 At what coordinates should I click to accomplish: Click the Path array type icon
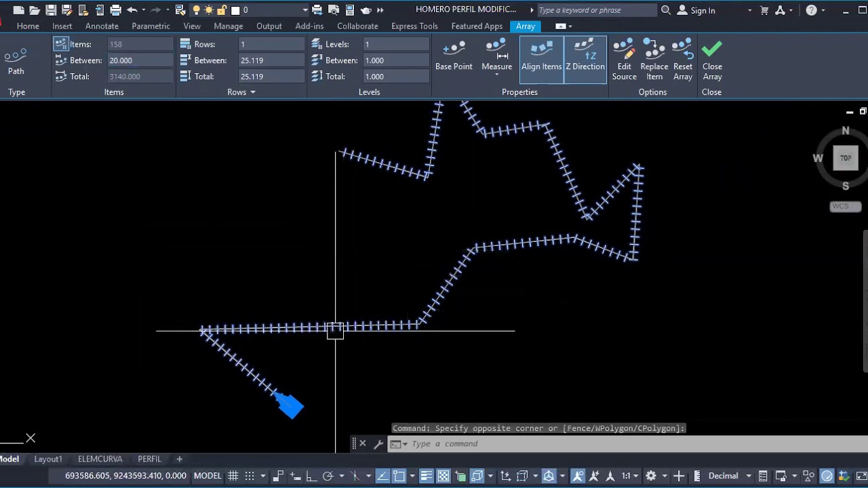coord(16,60)
